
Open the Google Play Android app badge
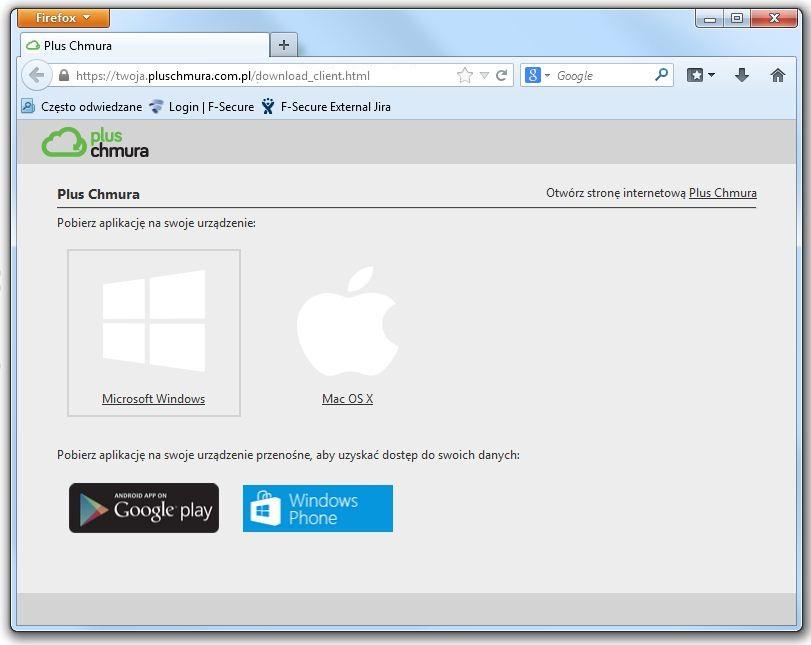pos(144,508)
